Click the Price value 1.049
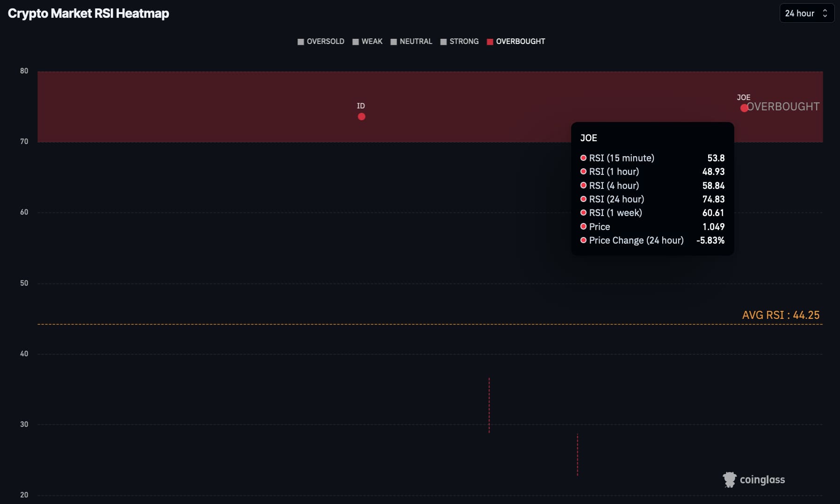Image resolution: width=840 pixels, height=504 pixels. pos(713,227)
